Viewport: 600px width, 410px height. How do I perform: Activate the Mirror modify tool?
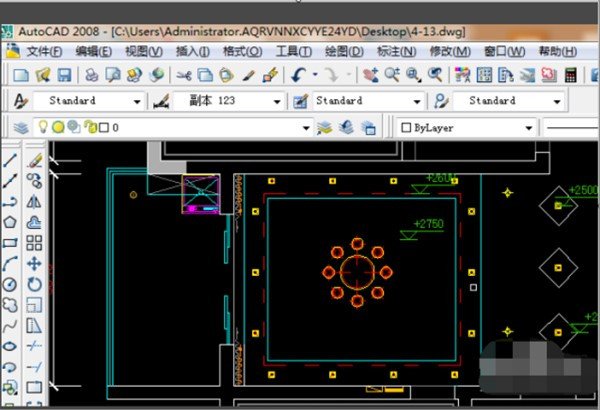tap(34, 201)
